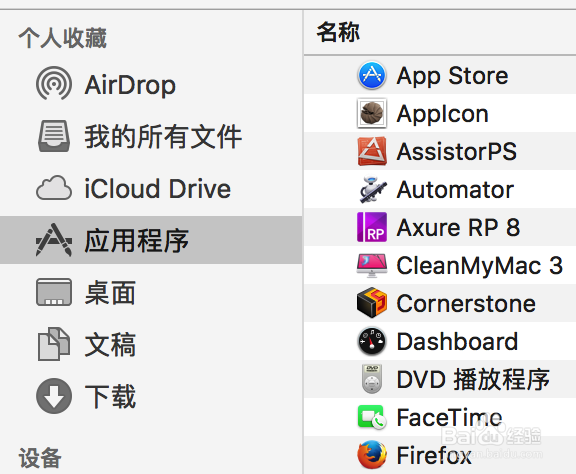Image resolution: width=576 pixels, height=474 pixels.
Task: Select the DVD player icon
Action: (x=372, y=379)
